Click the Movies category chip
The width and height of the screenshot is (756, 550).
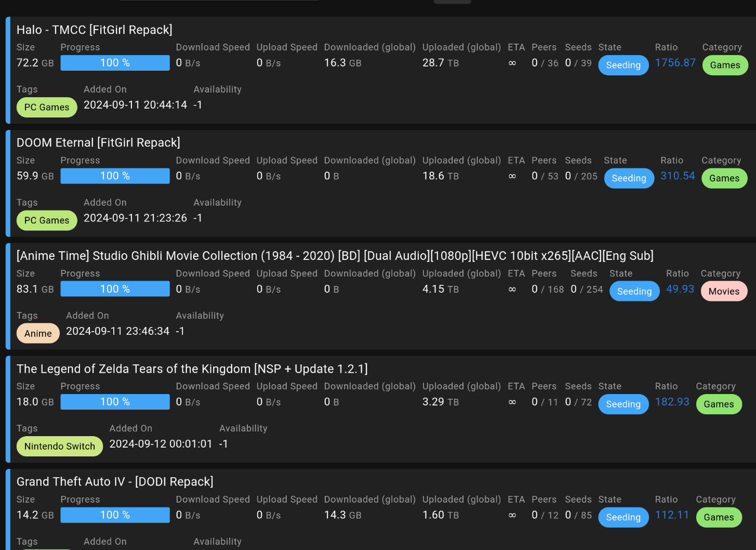724,292
